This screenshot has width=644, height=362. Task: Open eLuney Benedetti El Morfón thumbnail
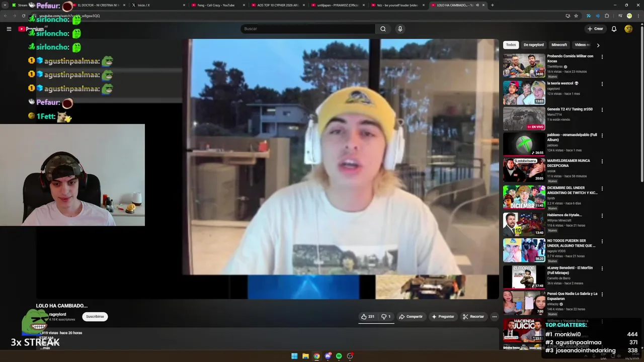[x=524, y=277]
